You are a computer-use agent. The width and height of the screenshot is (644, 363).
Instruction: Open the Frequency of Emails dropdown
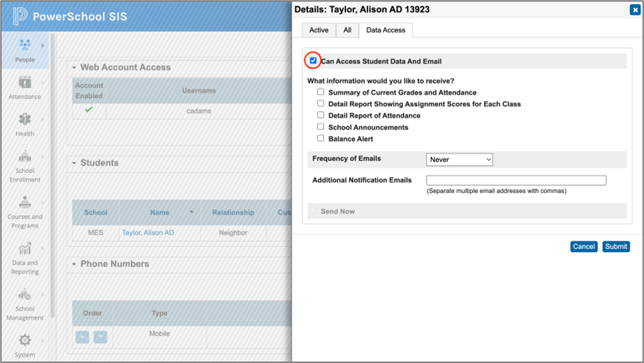(x=459, y=159)
